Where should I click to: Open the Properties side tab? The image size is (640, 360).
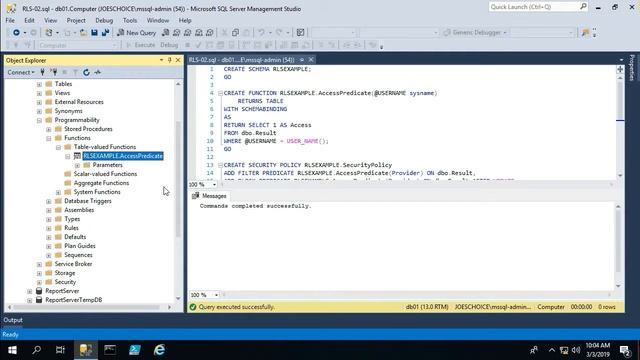632,67
